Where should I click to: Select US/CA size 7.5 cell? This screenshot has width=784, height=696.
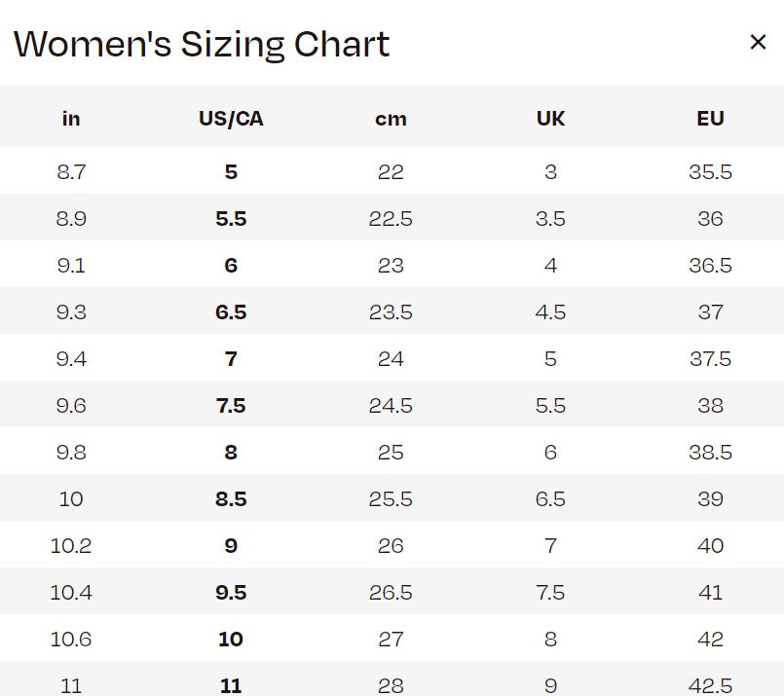(231, 406)
